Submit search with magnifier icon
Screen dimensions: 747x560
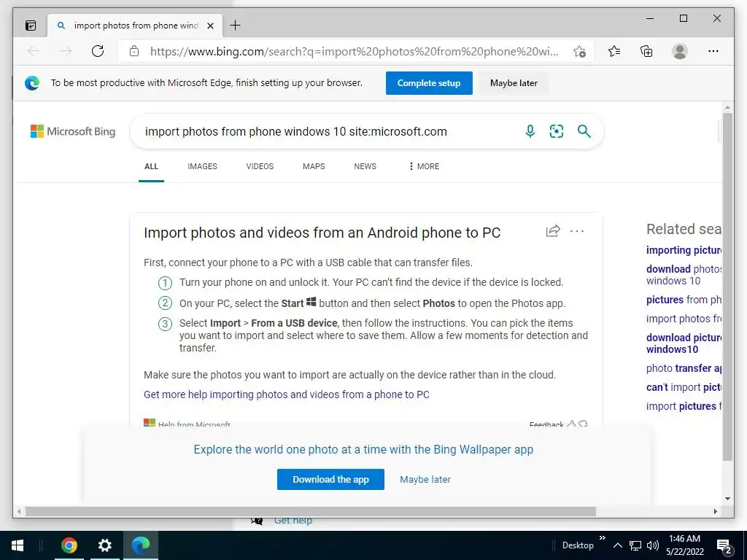584,131
